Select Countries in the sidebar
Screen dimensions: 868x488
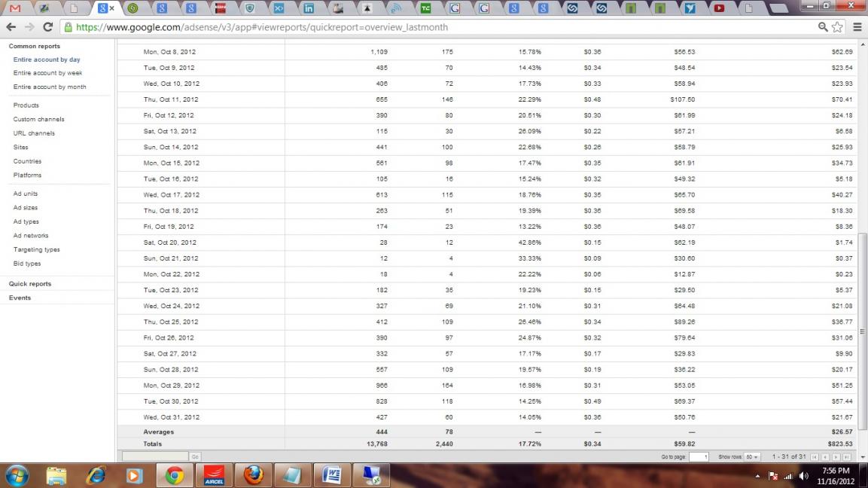pyautogui.click(x=27, y=161)
